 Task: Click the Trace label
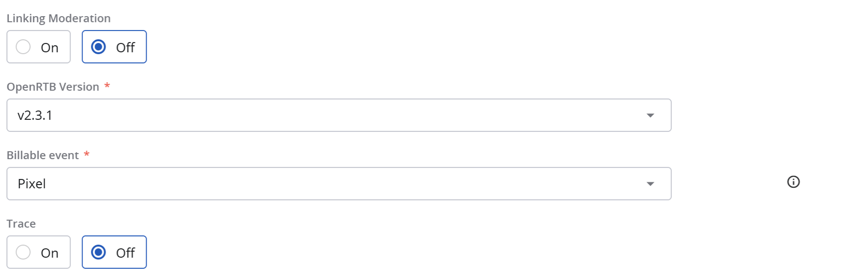click(21, 223)
